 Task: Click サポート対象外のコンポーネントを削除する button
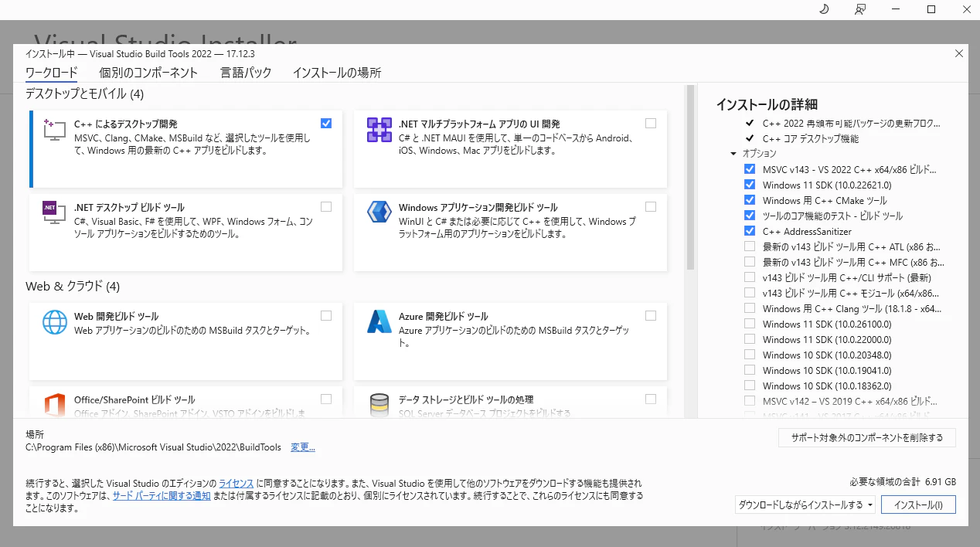866,437
